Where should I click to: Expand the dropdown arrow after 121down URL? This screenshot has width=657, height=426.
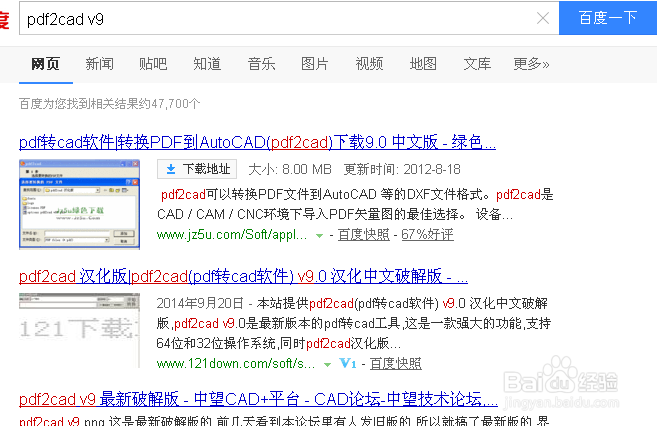327,365
